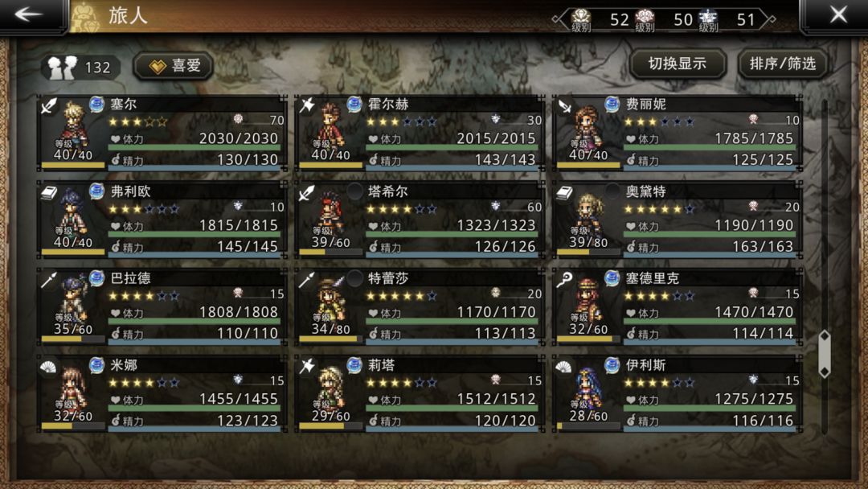868x489 pixels.
Task: Open the 排序/筛选 sort filter menu
Action: [783, 64]
